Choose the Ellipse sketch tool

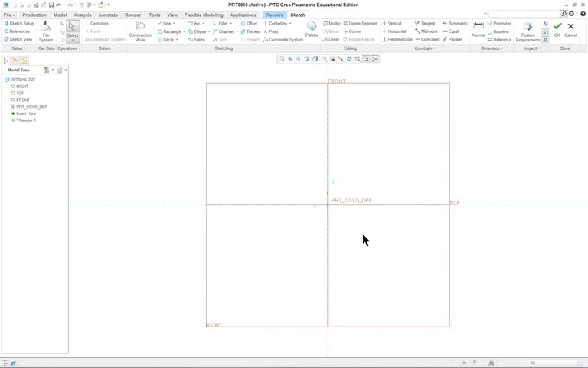click(x=197, y=31)
